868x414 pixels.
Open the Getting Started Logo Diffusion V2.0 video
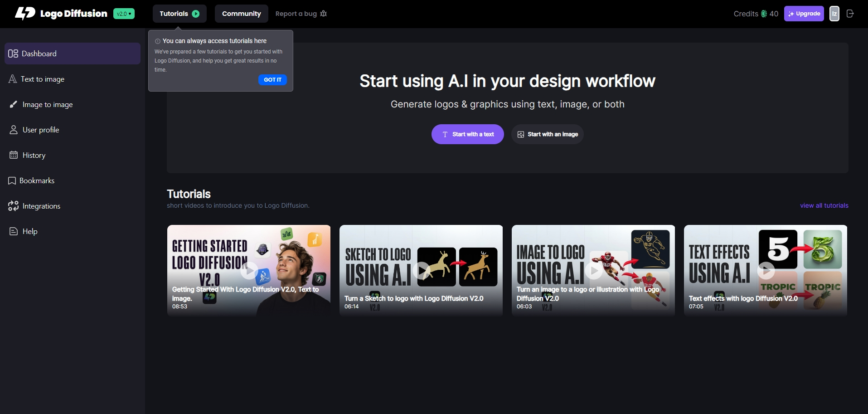[x=249, y=270]
